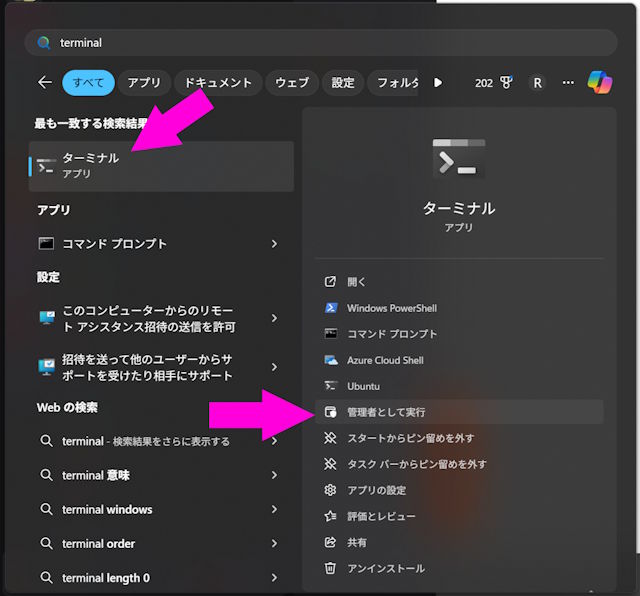Switch to the フォルダ filter tab
The height and width of the screenshot is (596, 640).
coord(393,83)
